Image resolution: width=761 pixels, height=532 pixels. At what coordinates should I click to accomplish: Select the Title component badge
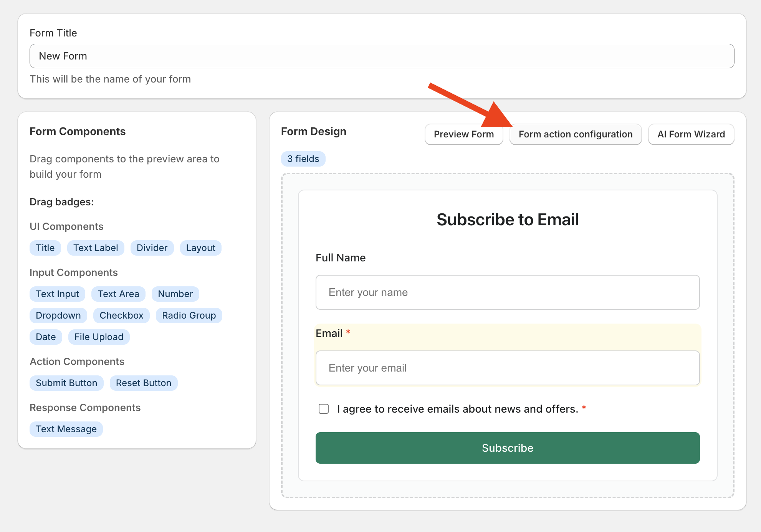click(x=45, y=248)
